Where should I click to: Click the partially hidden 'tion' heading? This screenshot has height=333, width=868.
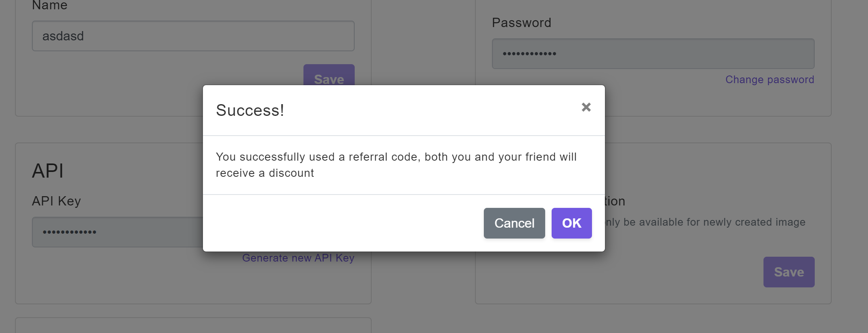(x=615, y=201)
